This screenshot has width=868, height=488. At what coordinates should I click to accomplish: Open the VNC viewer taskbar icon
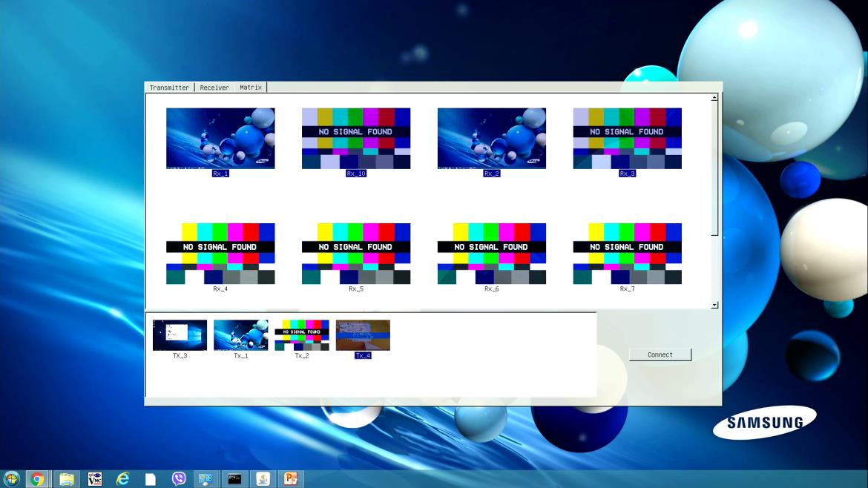[x=95, y=479]
